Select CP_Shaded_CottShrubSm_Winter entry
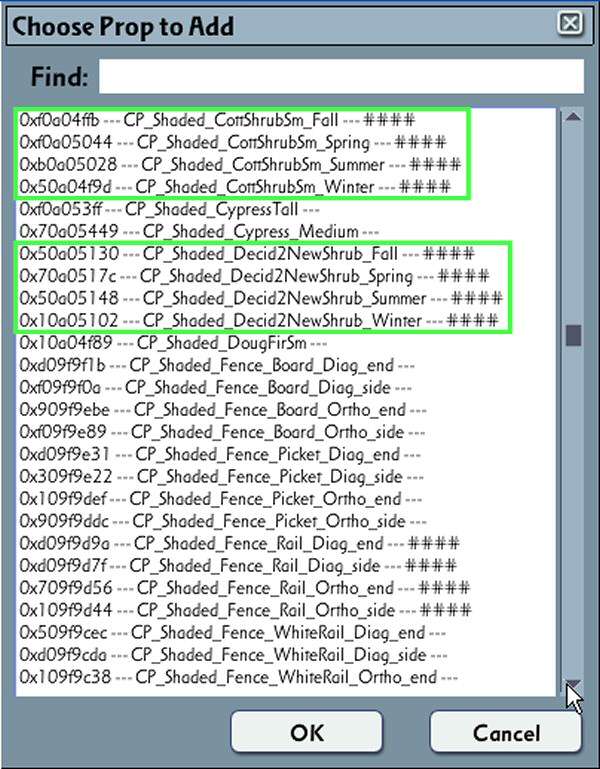This screenshot has height=769, width=600. coord(235,187)
